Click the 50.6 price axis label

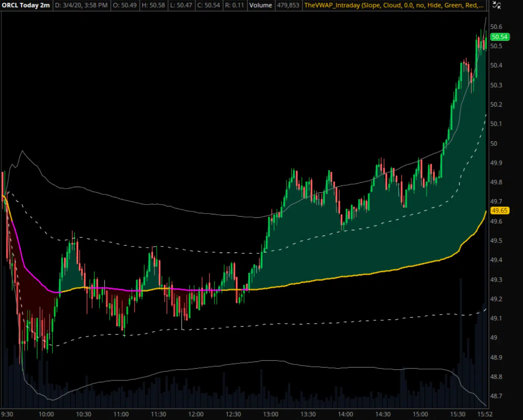coord(496,26)
